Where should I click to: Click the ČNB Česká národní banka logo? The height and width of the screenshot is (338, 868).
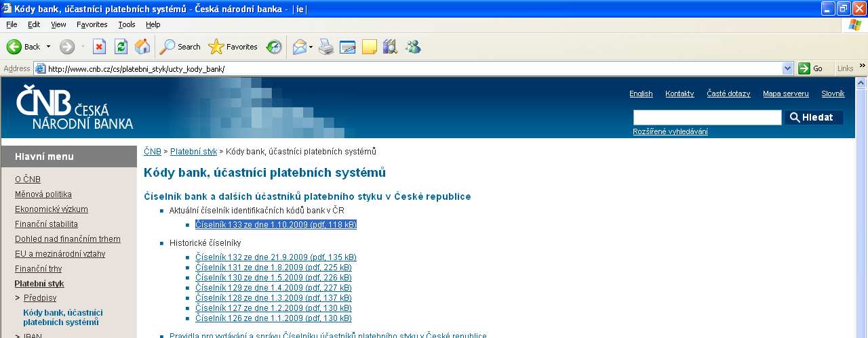(x=75, y=108)
